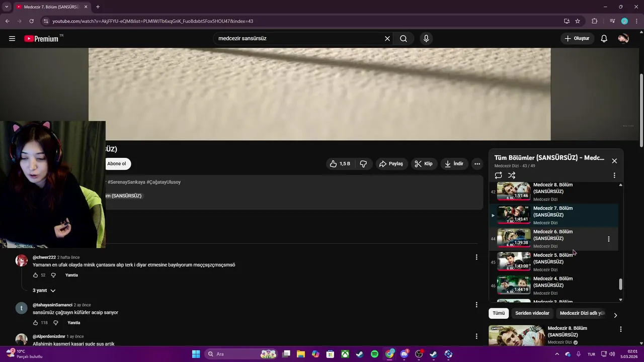Click the Abone ol subscribe button
644x362 pixels.
[117, 163]
